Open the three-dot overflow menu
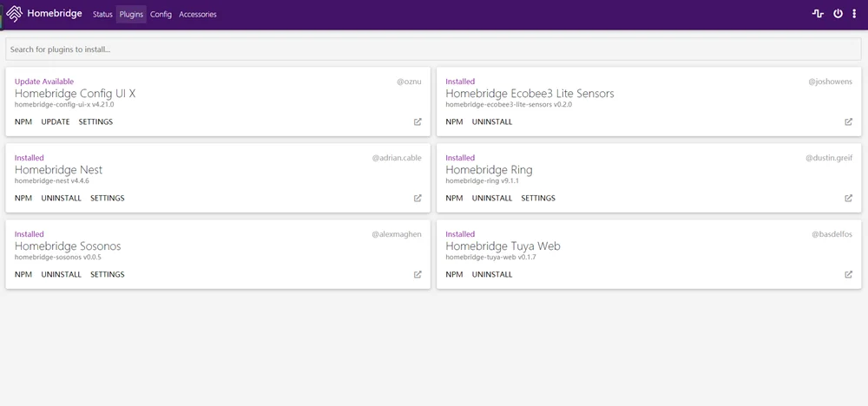The height and width of the screenshot is (406, 868). 854,14
